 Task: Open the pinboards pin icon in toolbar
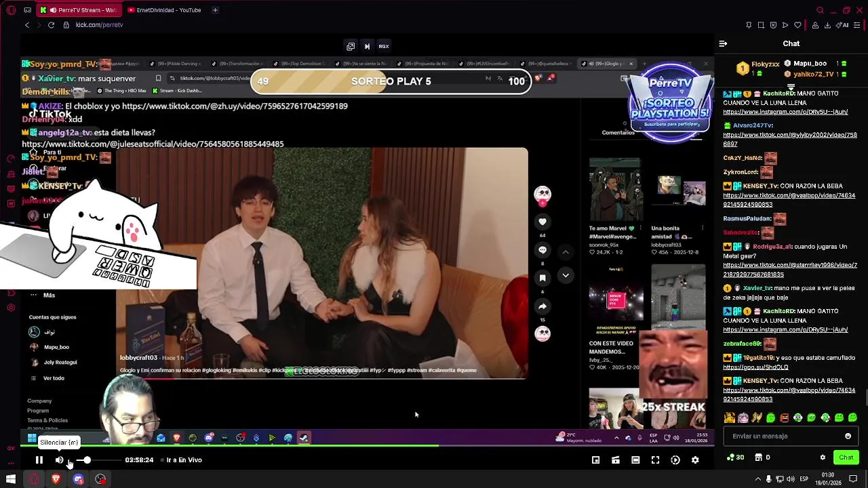click(749, 25)
